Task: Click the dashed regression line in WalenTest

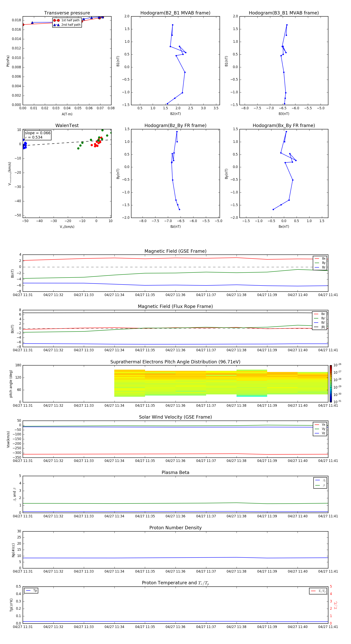Action: coord(67,142)
